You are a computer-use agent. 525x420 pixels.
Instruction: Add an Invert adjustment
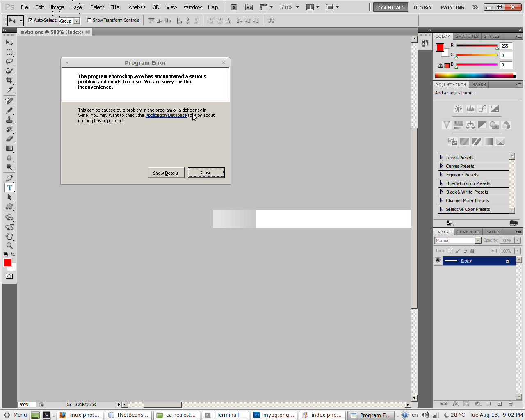(x=453, y=142)
